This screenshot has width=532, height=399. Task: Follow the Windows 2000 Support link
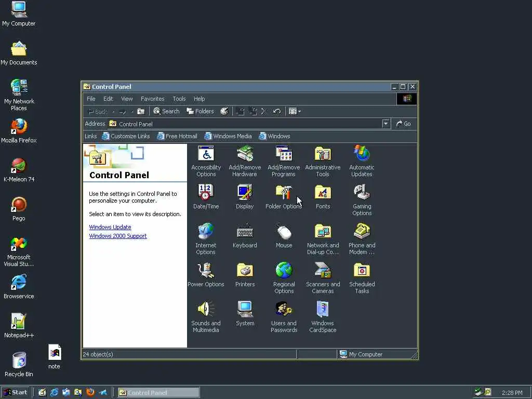118,236
